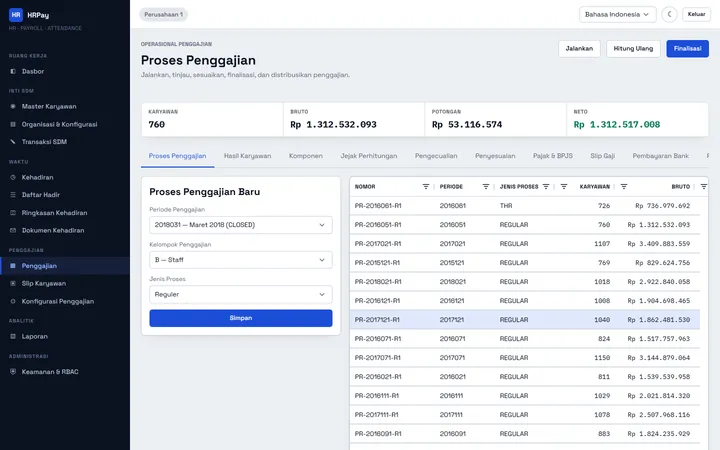Click the Neto value Rp 1.312.517.008
This screenshot has width=720, height=450.
point(617,124)
